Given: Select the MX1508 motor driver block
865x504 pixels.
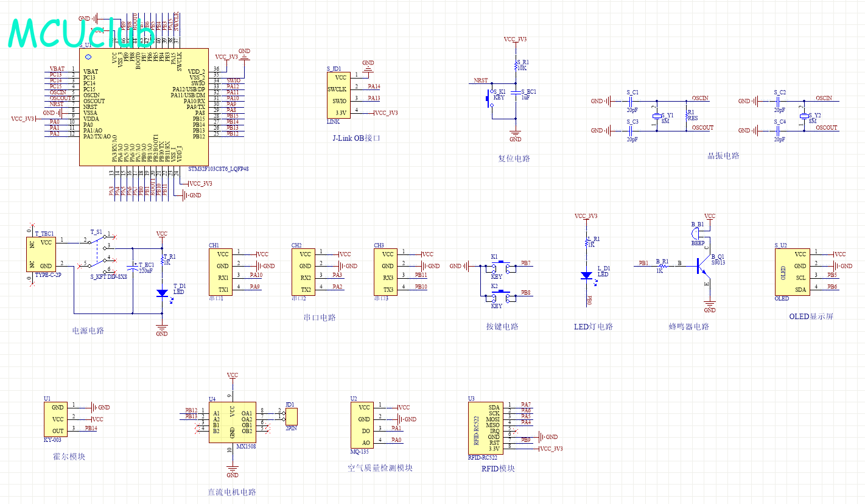Looking at the screenshot, I should pyautogui.click(x=232, y=422).
